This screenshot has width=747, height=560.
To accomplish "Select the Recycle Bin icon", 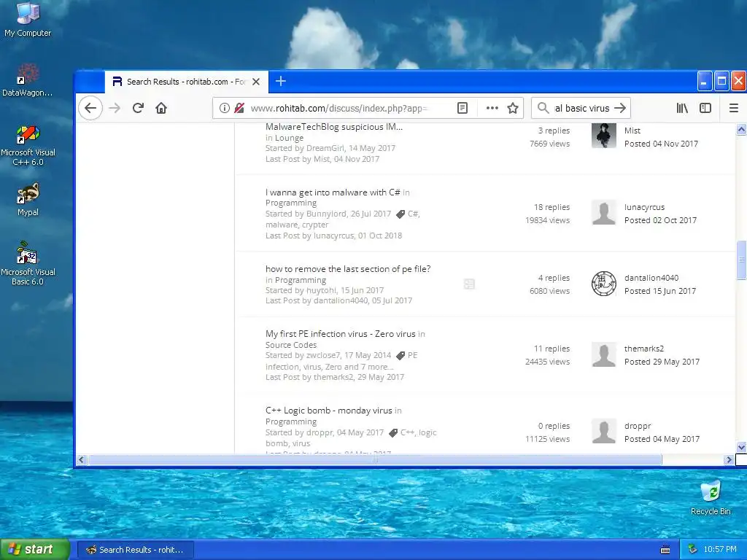I will (711, 498).
